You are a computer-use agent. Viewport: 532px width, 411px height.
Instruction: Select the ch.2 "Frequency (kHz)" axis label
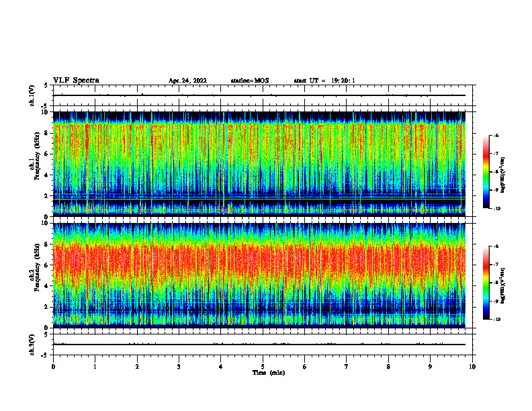[x=37, y=267]
